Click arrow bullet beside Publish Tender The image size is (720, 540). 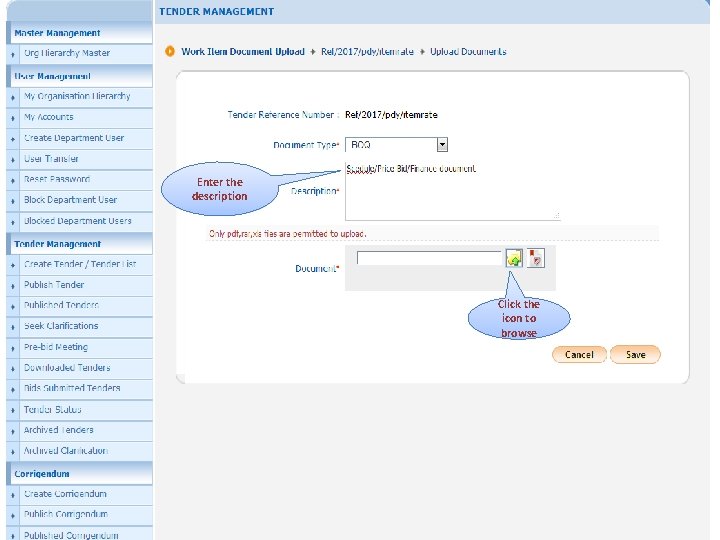[13, 286]
